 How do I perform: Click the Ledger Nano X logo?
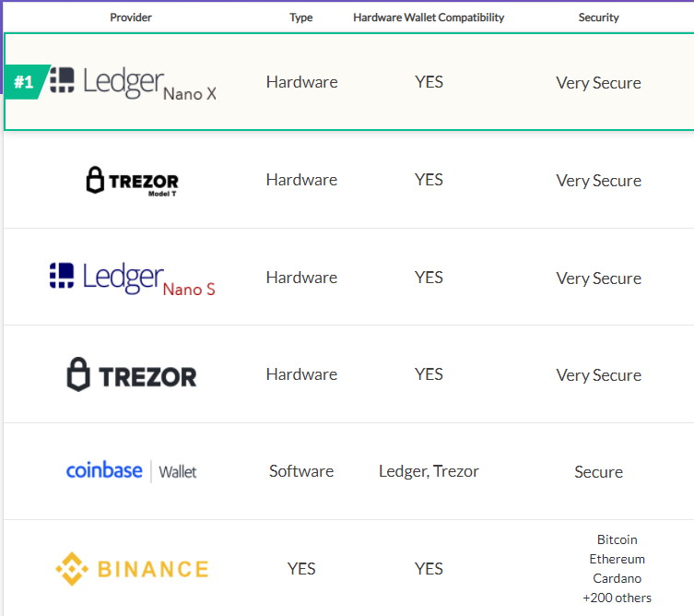[x=133, y=83]
